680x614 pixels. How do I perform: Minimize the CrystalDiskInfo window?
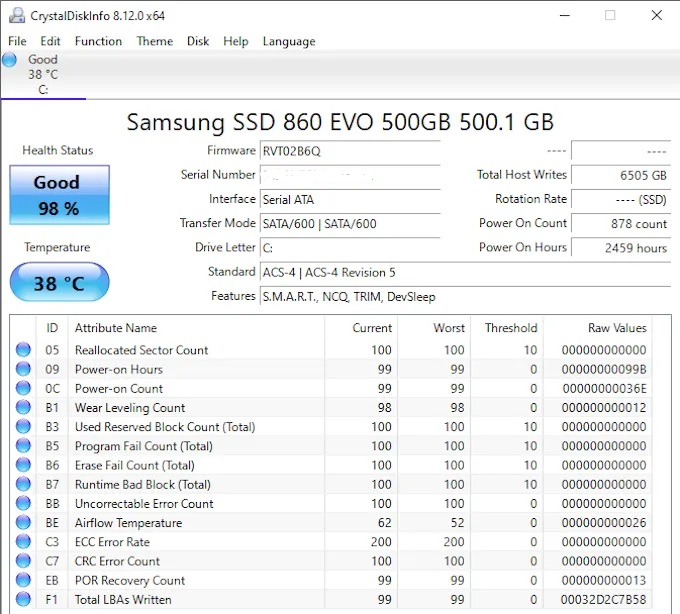[x=565, y=16]
